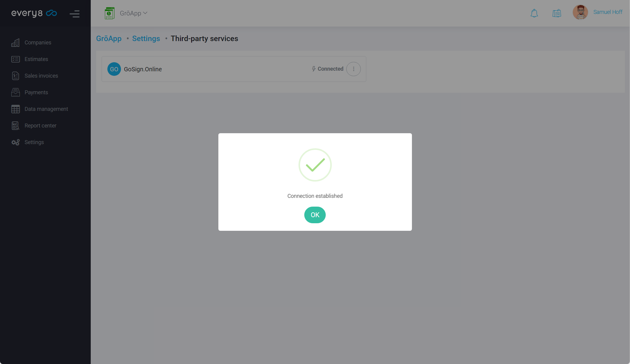The width and height of the screenshot is (630, 364).
Task: Open the three-dot menu for GoSign.Online
Action: pos(353,69)
